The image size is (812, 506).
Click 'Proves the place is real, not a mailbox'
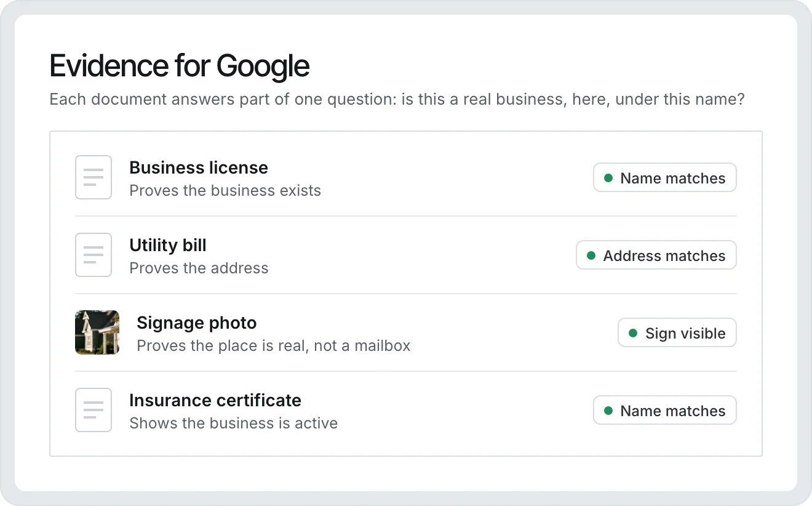tap(274, 345)
